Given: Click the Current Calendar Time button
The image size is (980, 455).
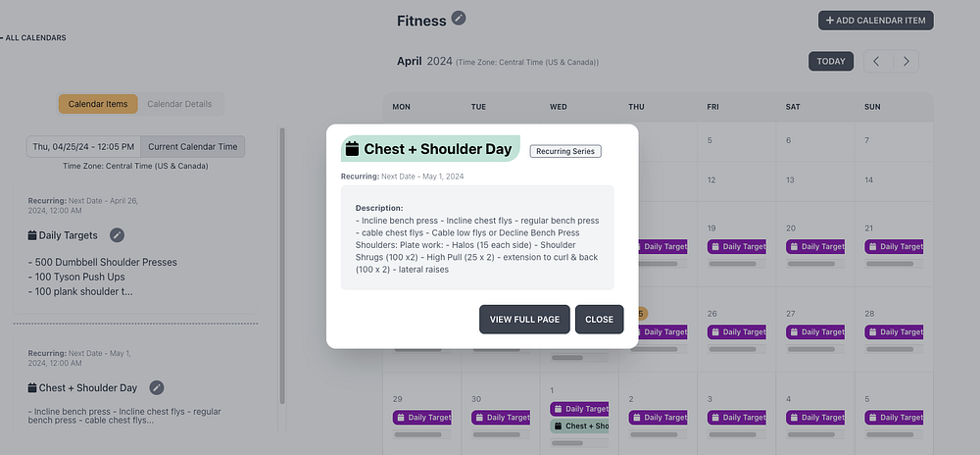Looking at the screenshot, I should pyautogui.click(x=192, y=146).
